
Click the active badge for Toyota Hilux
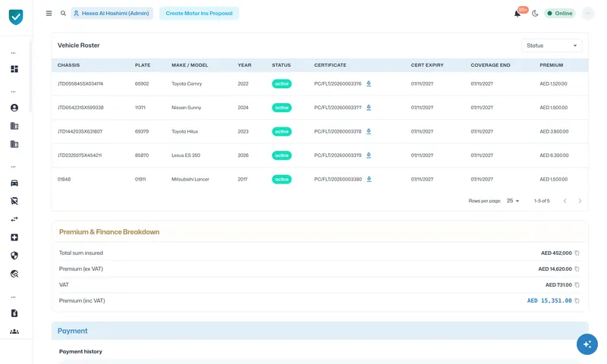coord(281,131)
